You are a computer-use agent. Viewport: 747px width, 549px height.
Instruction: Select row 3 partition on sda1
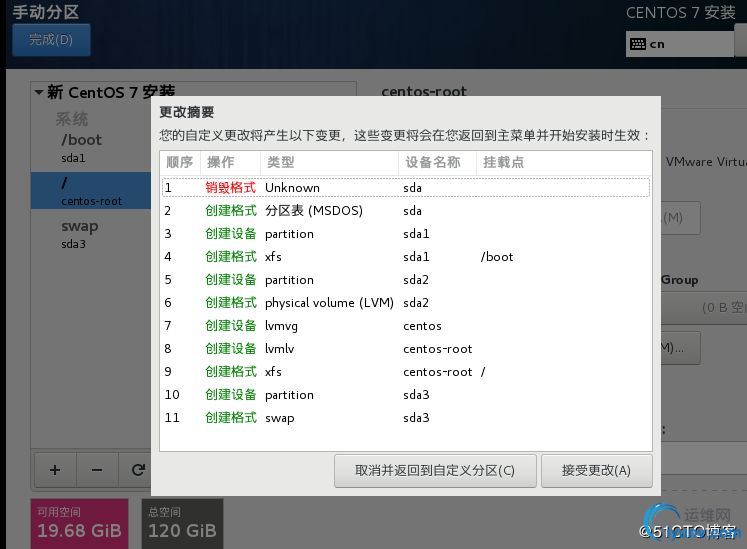point(406,234)
